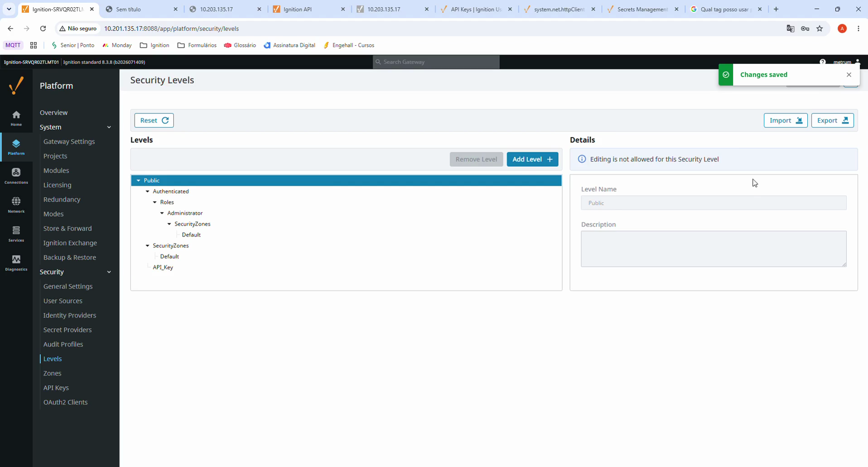Collapse the Authenticated tree node
Viewport: 868px width, 467px height.
148,191
